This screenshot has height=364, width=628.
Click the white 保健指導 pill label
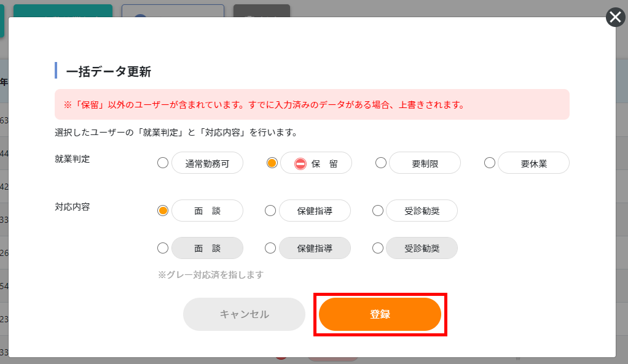(x=315, y=211)
